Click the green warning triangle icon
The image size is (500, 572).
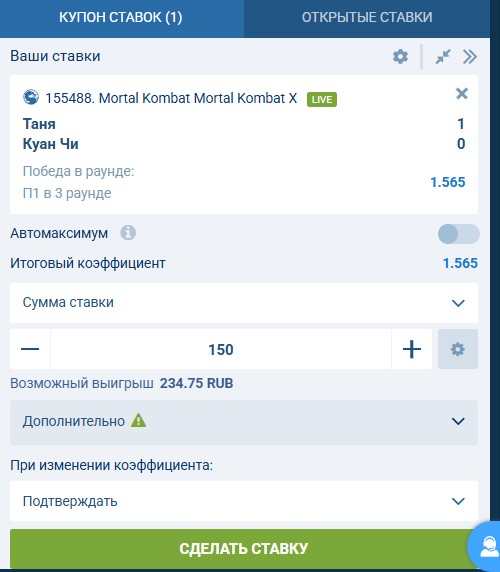(138, 420)
